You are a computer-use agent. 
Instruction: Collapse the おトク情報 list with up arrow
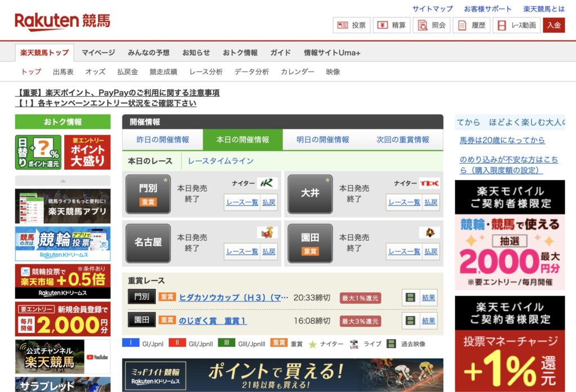pos(63,181)
